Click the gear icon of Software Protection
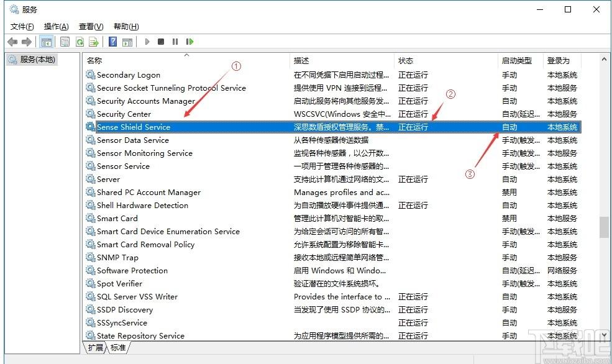Viewport: 612px width, 364px height. click(91, 270)
